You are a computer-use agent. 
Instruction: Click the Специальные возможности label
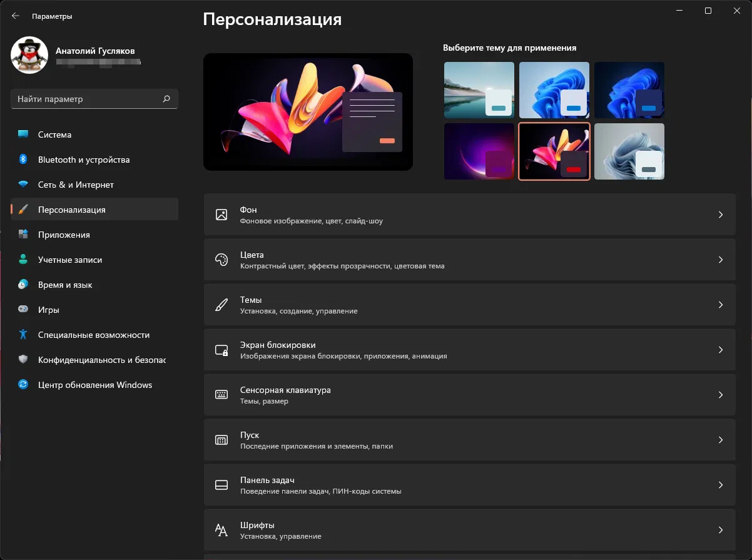click(x=94, y=335)
